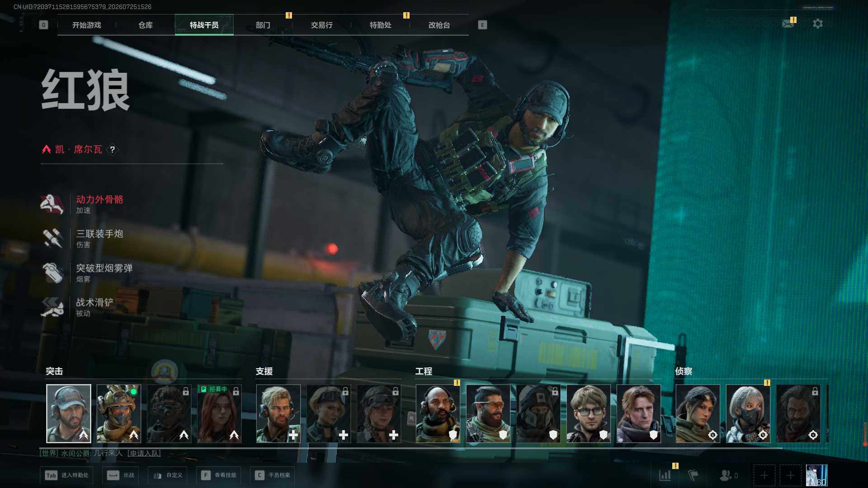Click the 突击 category heading
This screenshot has height=488, width=868.
[54, 371]
